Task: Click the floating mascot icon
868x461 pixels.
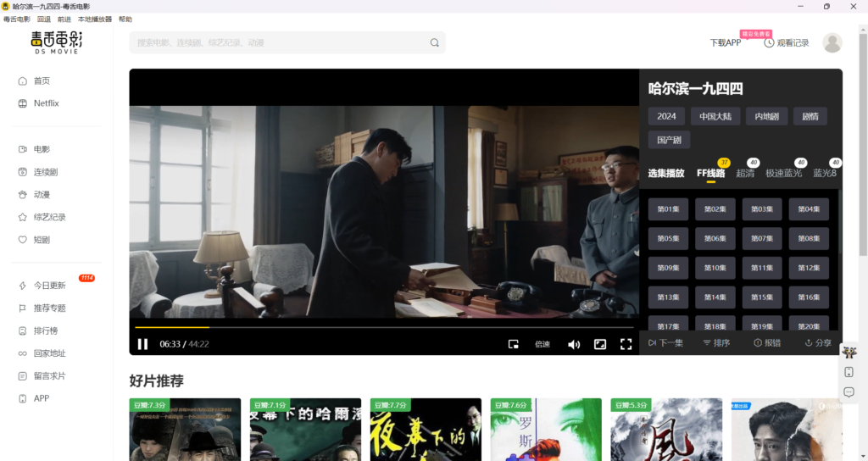Action: click(x=849, y=353)
